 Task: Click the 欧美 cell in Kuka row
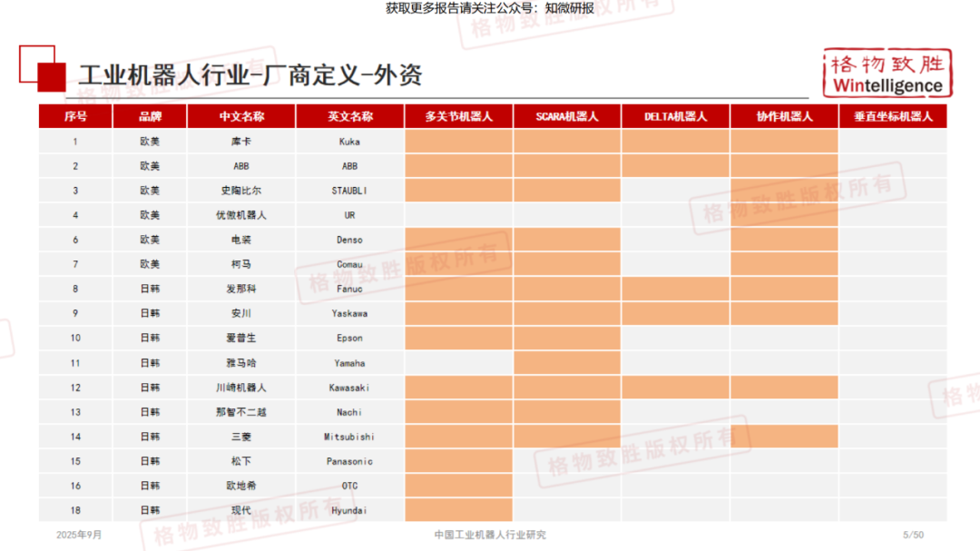tap(150, 142)
